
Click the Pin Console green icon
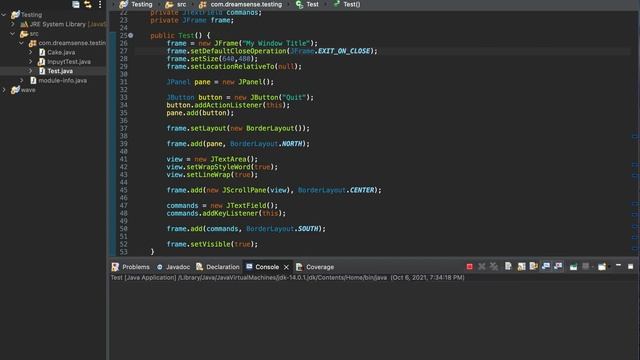[573, 267]
